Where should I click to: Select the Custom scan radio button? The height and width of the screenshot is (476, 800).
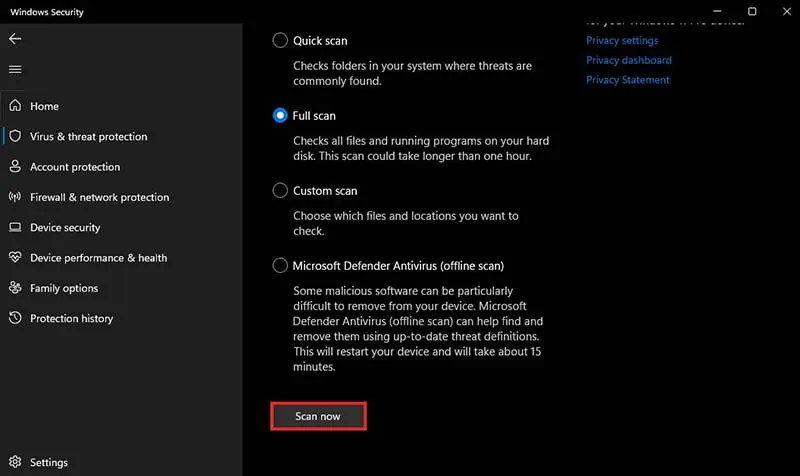click(x=280, y=190)
